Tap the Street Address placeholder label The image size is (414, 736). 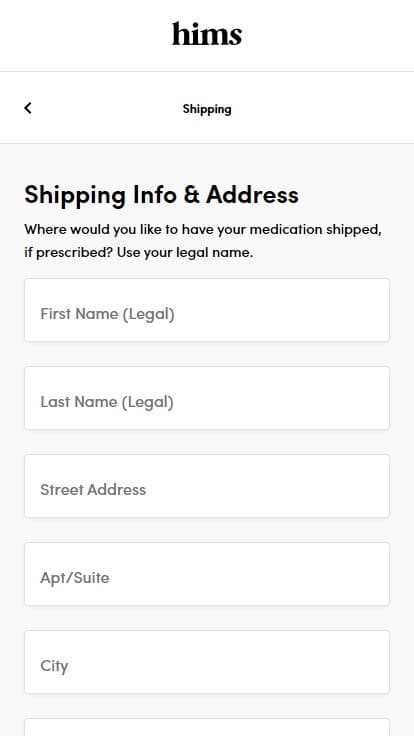93,490
